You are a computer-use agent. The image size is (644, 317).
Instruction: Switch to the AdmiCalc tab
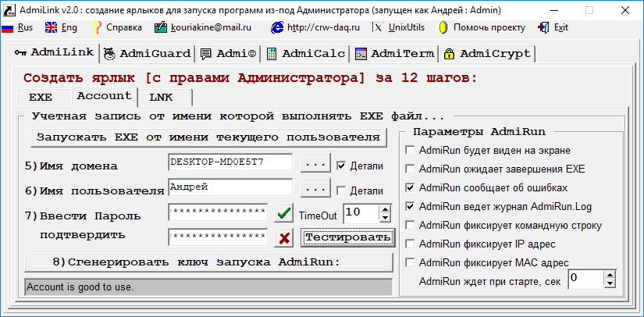pos(306,54)
